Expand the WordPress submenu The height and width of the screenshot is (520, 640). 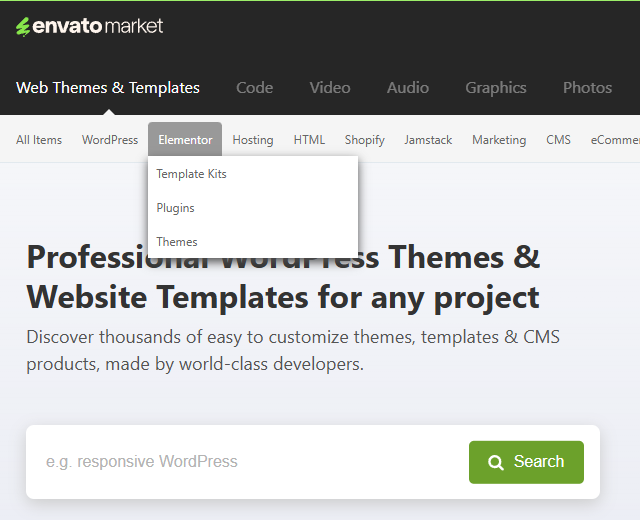110,140
